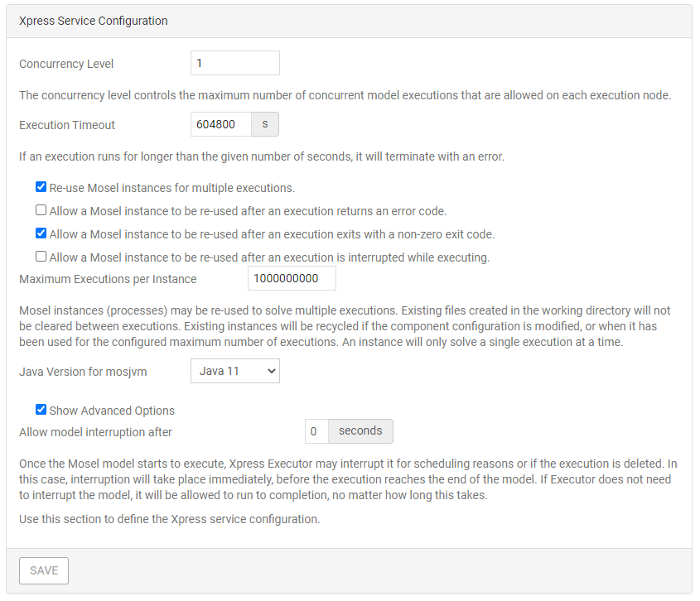Image resolution: width=700 pixels, height=601 pixels.
Task: Uncheck re-use after non-zero exit code
Action: point(41,234)
